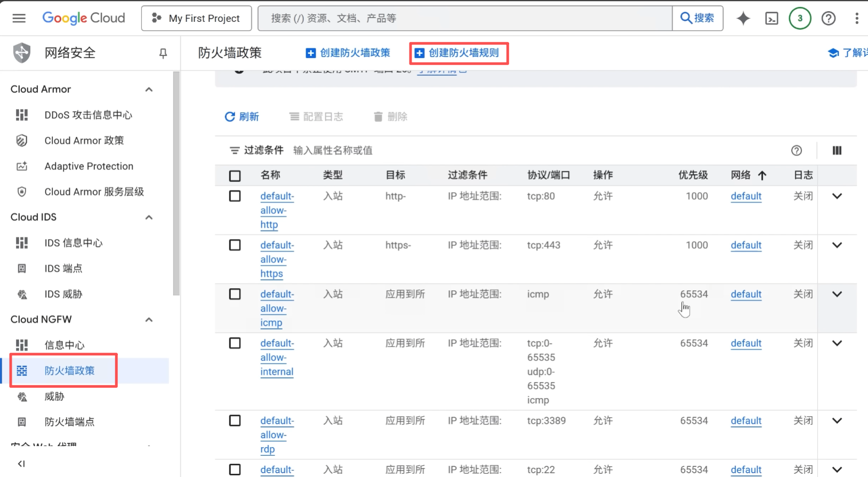Expand details of default-allow-https row
The height and width of the screenshot is (477, 868).
point(837,245)
